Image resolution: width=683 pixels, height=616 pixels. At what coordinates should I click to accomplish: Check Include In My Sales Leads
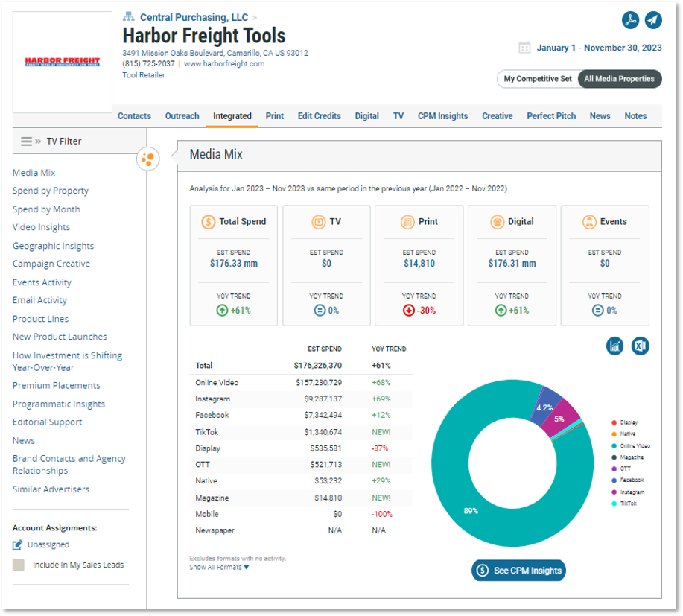19,565
